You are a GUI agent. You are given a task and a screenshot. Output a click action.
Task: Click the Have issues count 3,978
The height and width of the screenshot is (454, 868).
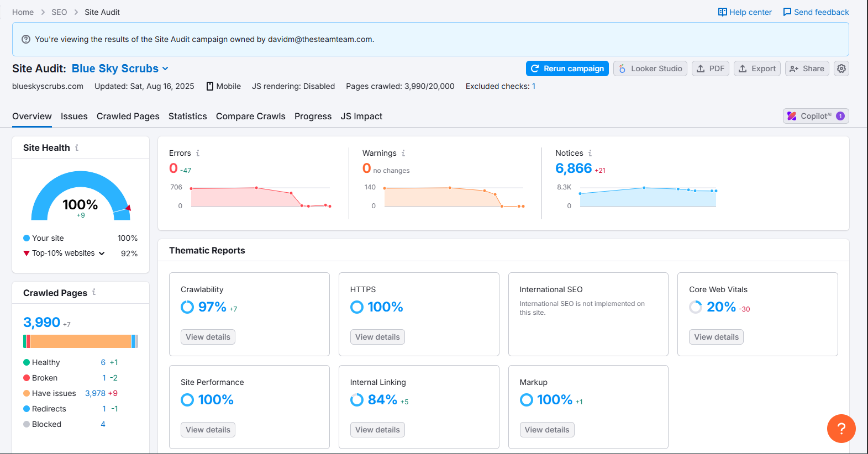(x=95, y=393)
